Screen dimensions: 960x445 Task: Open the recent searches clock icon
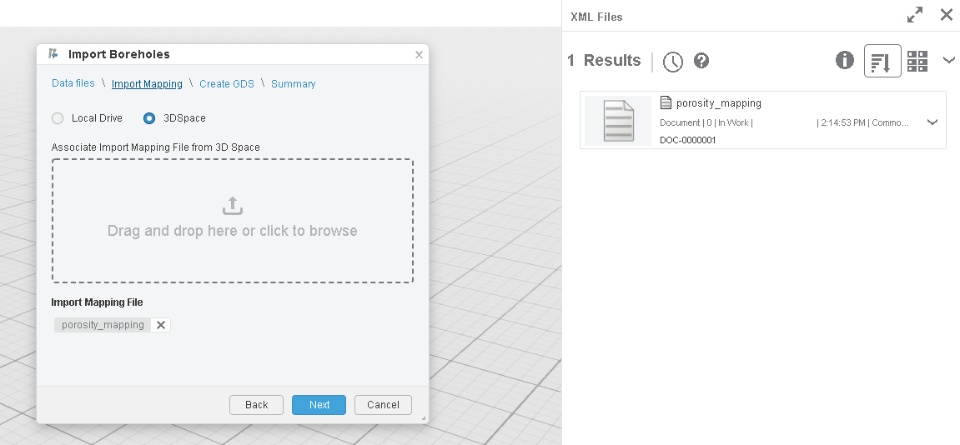point(673,61)
